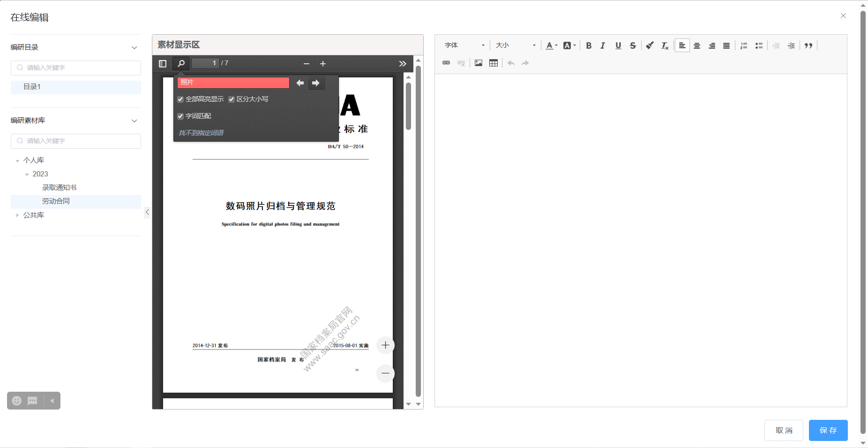
Task: Apply underline formatting in the editor
Action: coord(618,46)
